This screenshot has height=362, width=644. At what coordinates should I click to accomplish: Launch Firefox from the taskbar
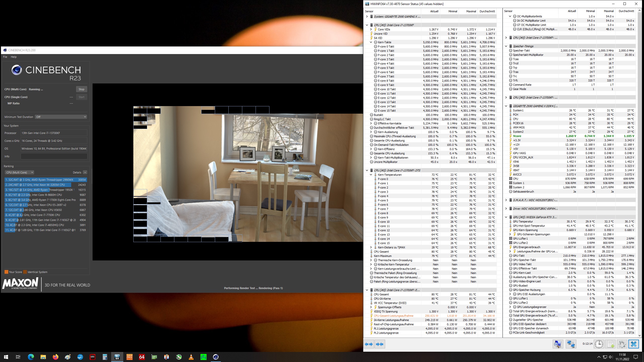(55, 357)
